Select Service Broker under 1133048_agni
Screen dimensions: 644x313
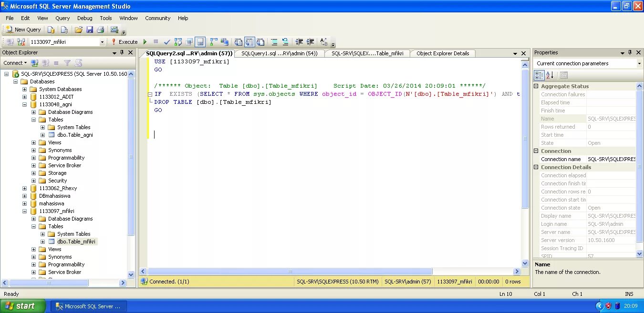pos(64,165)
